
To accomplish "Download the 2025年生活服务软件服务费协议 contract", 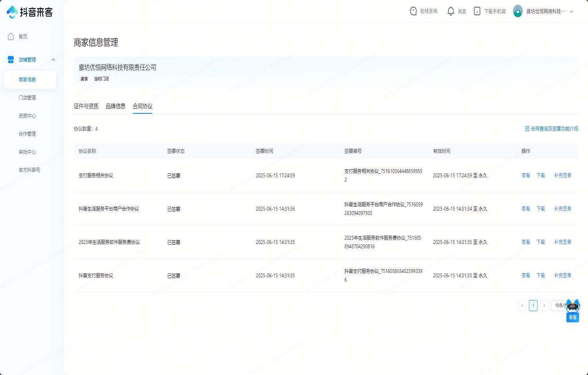I will pyautogui.click(x=541, y=242).
